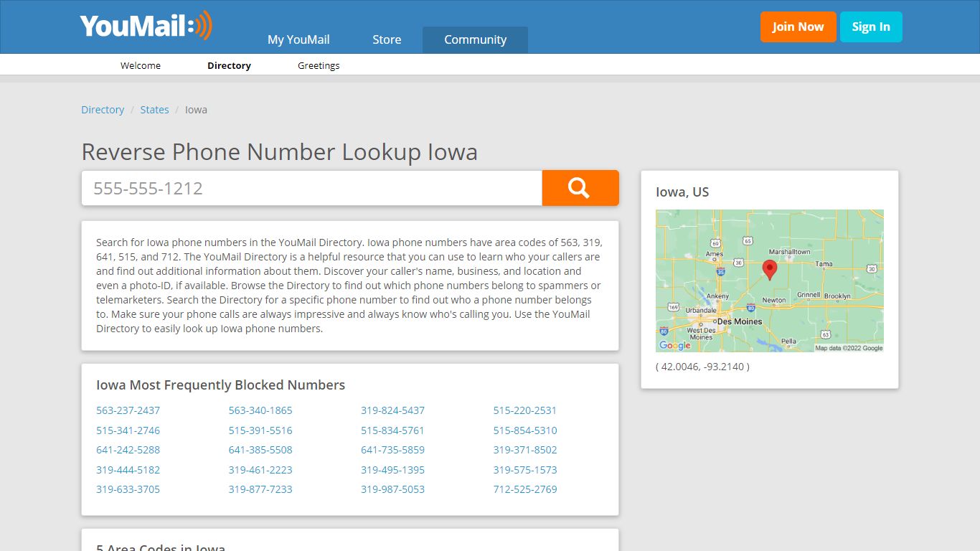
Task: Open the Greetings submenu item
Action: coord(319,65)
